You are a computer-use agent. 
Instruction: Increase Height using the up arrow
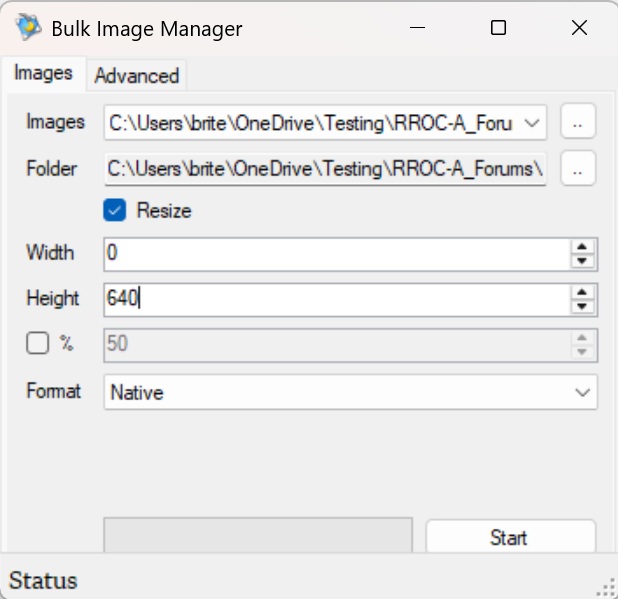pyautogui.click(x=582, y=292)
